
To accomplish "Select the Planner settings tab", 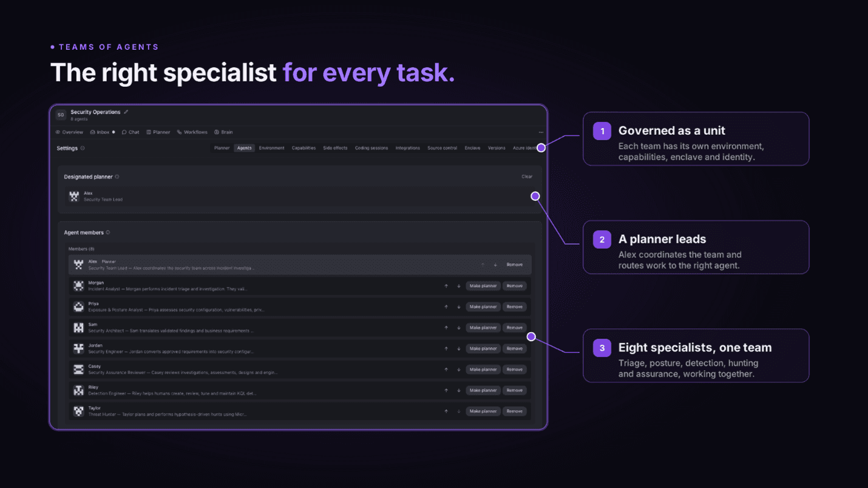I will point(222,148).
